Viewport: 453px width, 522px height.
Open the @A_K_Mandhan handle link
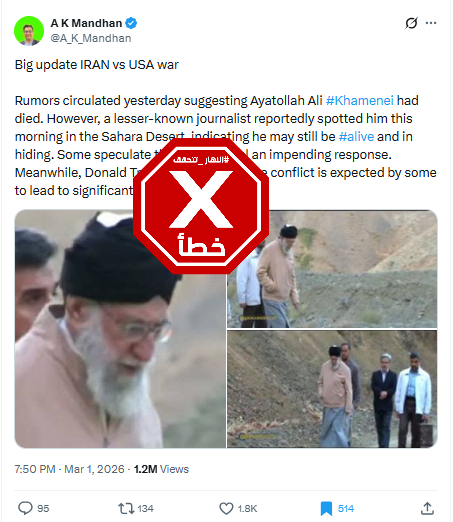91,38
